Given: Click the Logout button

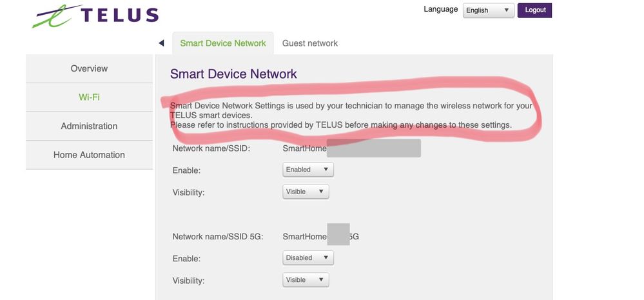Looking at the screenshot, I should (x=535, y=10).
